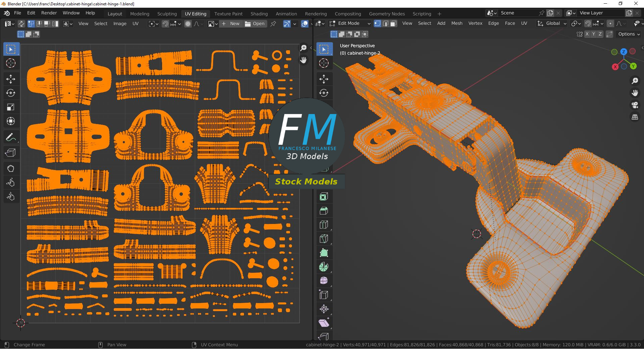The height and width of the screenshot is (349, 644).
Task: Choose the Pinch sculpt tool in UV editor
Action: (11, 196)
